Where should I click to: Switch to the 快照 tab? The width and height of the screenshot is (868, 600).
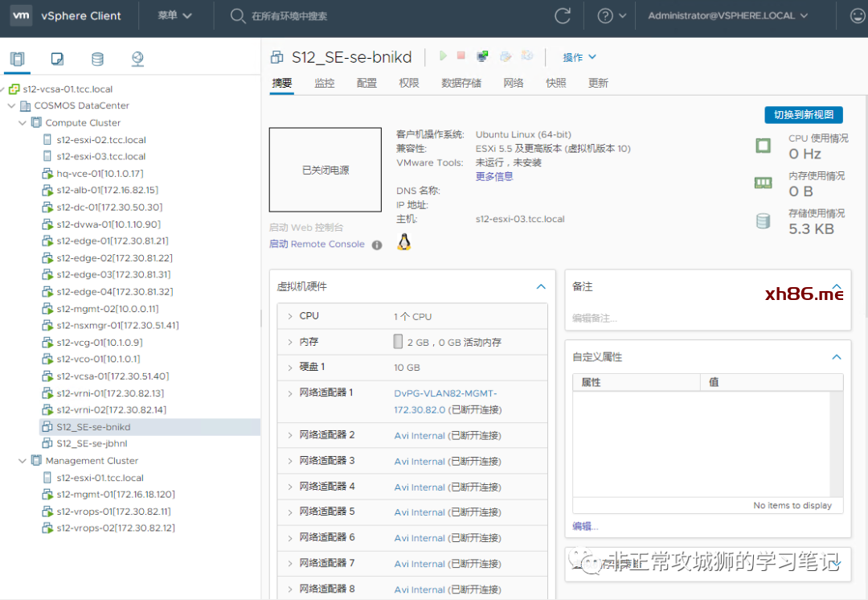click(x=556, y=83)
